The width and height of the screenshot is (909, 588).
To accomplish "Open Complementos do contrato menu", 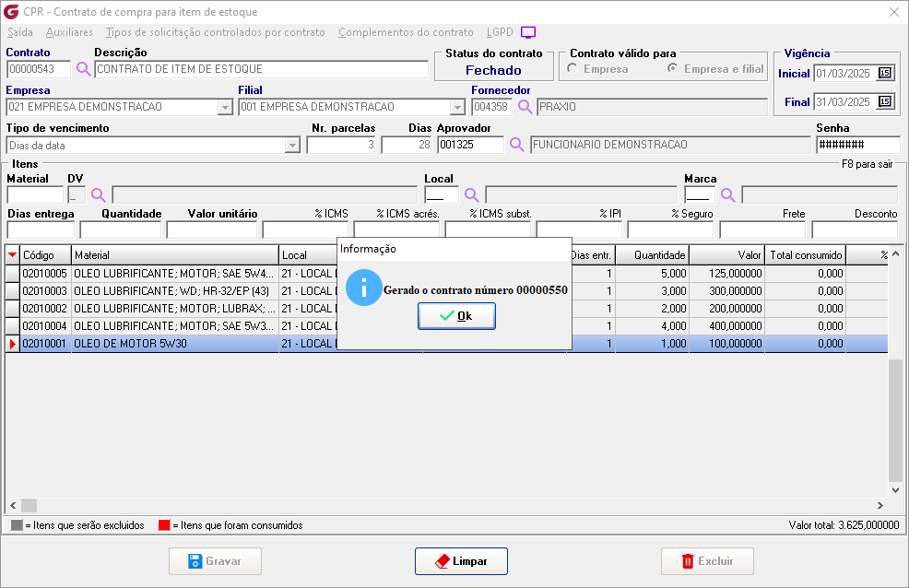I will [x=406, y=32].
